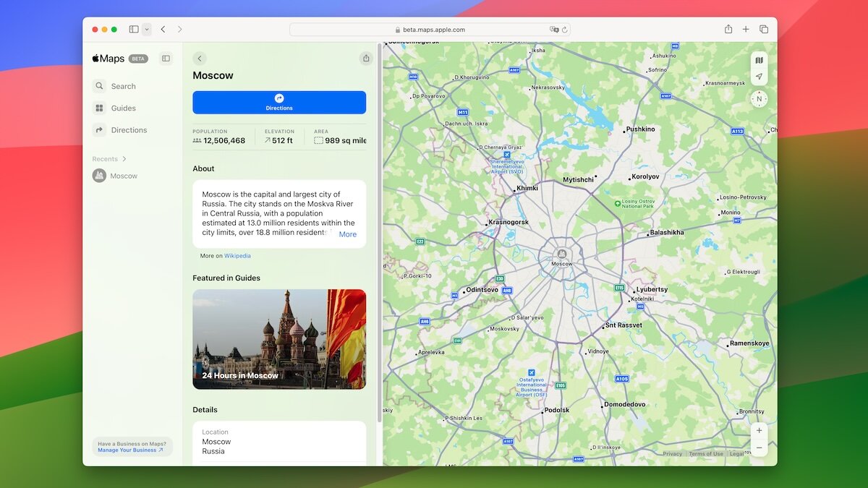868x488 pixels.
Task: Click the population value 12,506,468
Action: tap(224, 141)
